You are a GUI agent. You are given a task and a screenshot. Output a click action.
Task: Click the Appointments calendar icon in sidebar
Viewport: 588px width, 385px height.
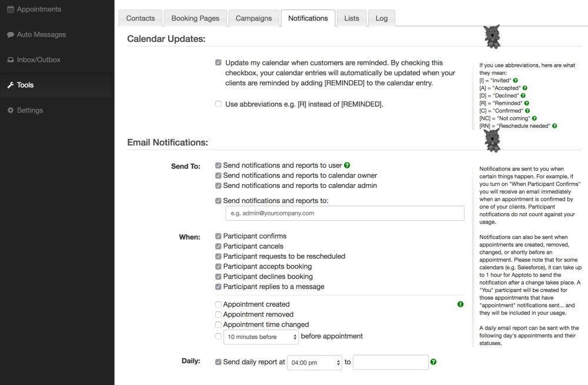pos(11,9)
